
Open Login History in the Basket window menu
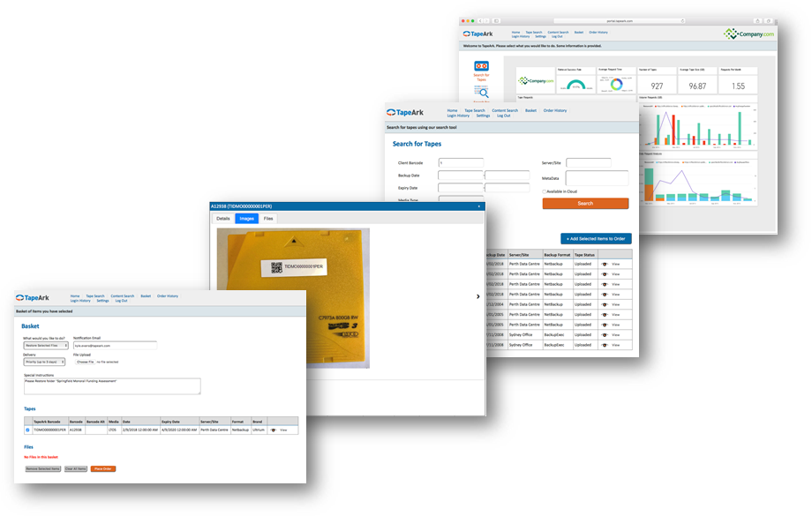click(80, 301)
